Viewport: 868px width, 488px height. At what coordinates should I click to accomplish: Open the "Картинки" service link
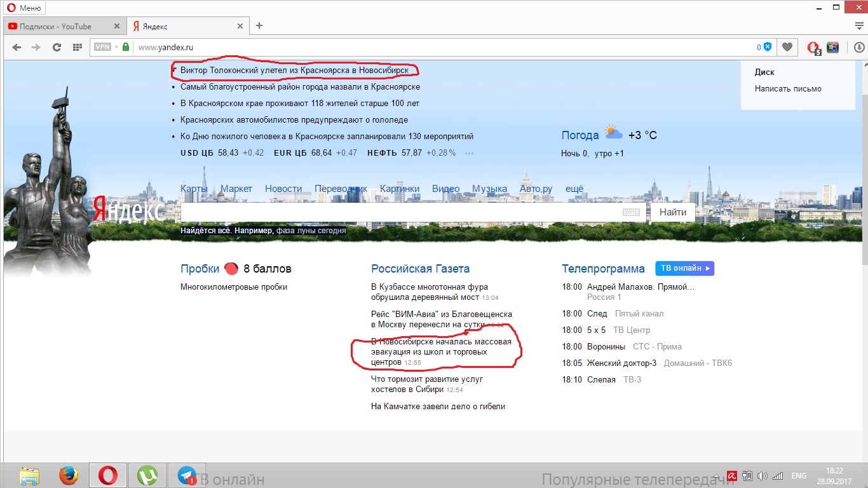coord(400,189)
